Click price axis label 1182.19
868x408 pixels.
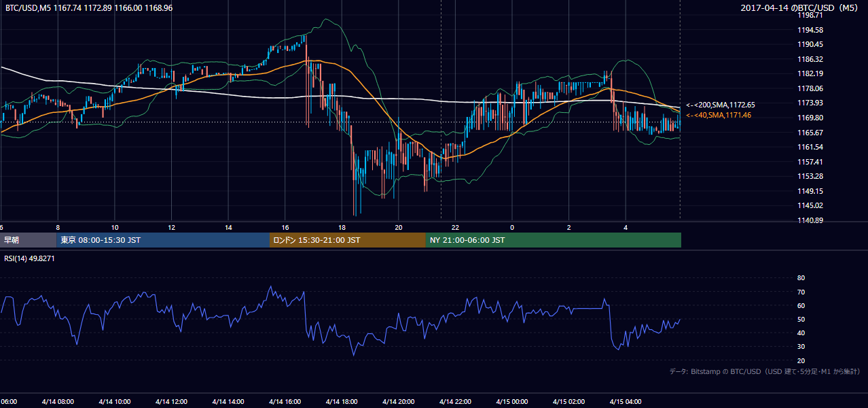click(x=810, y=73)
